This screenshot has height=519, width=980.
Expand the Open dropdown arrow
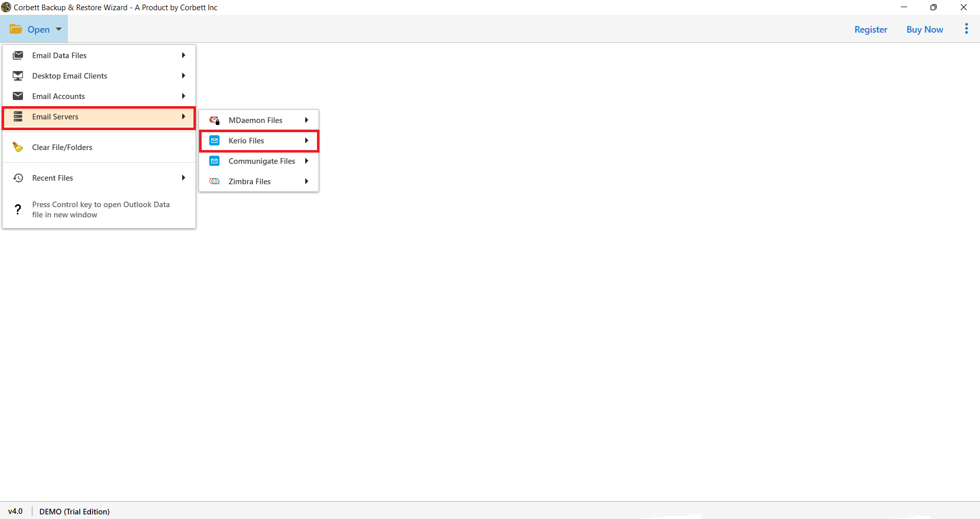(x=59, y=29)
